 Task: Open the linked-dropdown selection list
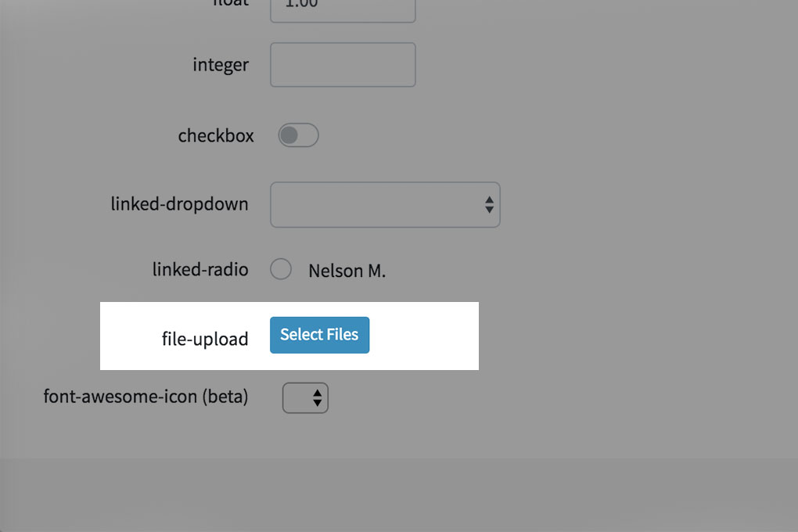(383, 204)
